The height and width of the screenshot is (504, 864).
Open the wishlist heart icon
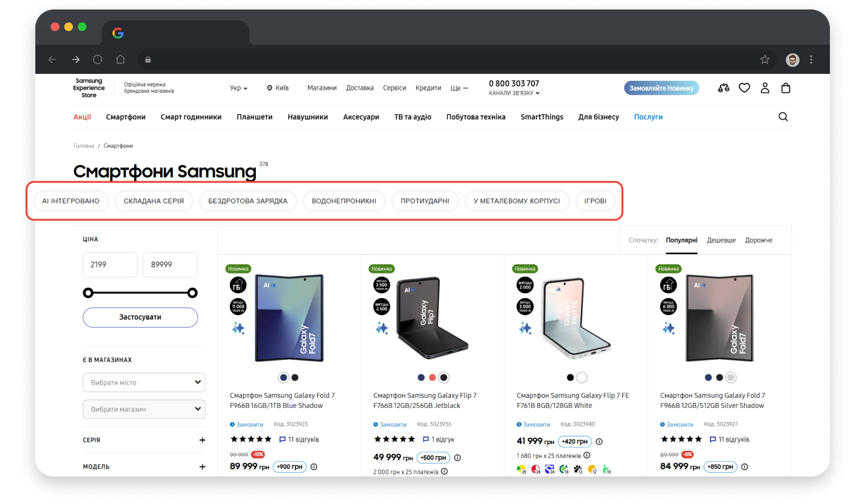point(745,88)
